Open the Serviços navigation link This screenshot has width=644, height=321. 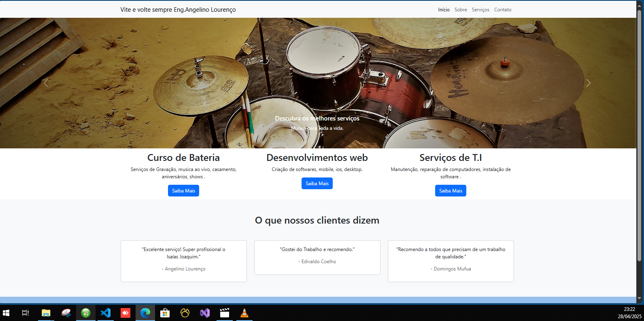pyautogui.click(x=480, y=10)
